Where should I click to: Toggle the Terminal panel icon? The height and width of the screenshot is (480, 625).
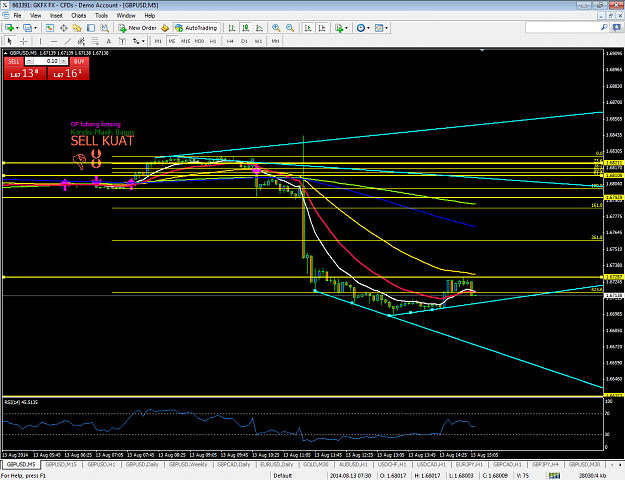click(x=91, y=28)
